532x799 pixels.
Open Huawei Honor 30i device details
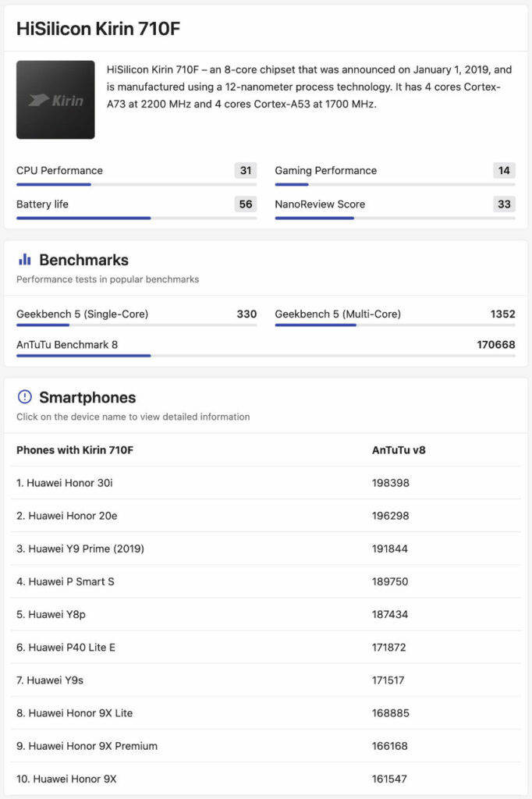69,482
